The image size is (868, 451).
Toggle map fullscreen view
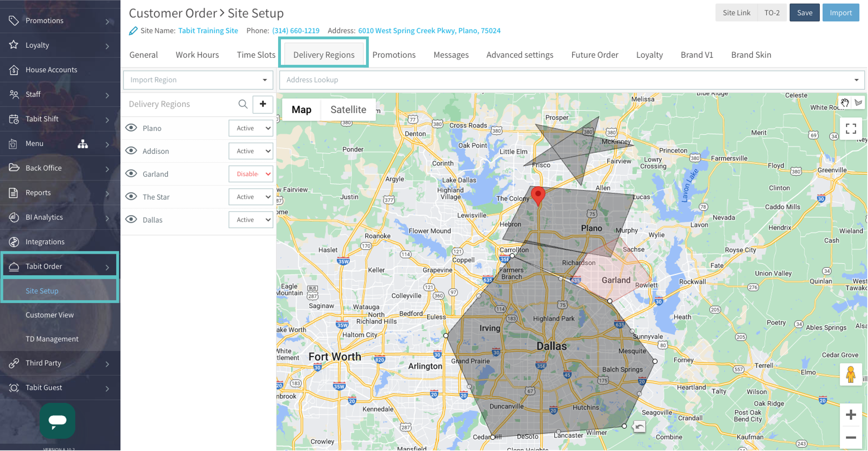(x=850, y=129)
